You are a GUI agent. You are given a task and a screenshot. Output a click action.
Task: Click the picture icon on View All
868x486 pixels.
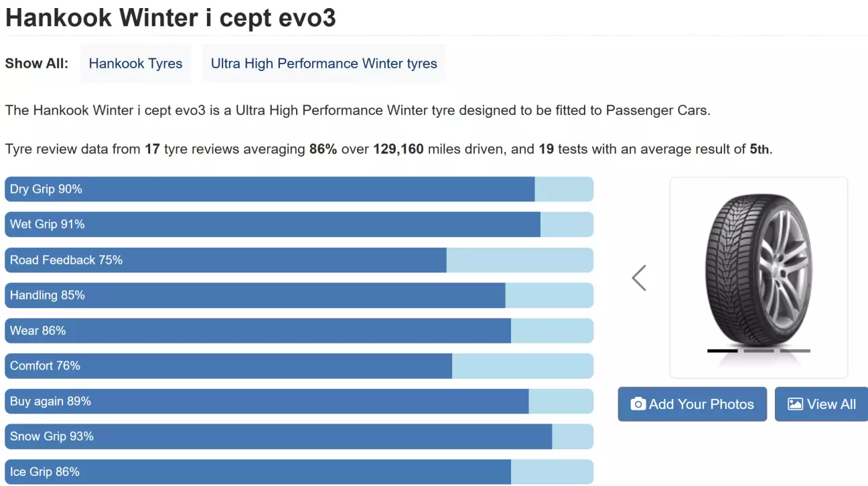pos(795,404)
